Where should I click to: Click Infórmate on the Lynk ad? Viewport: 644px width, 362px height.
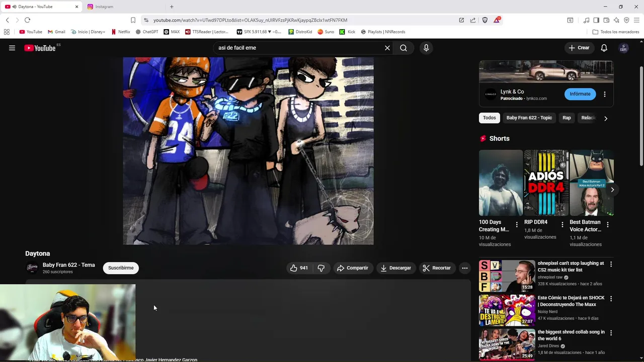click(x=580, y=94)
